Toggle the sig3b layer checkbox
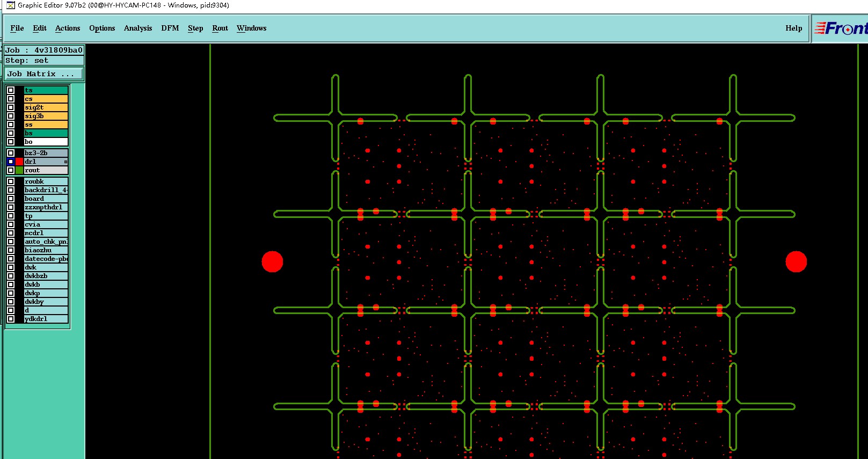The height and width of the screenshot is (459, 868). tap(11, 116)
